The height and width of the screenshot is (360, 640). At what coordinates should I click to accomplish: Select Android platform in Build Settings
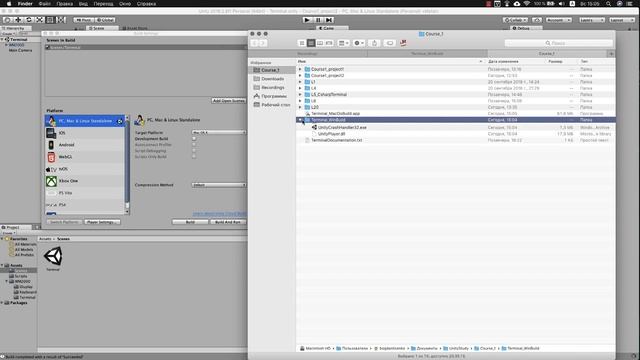pyautogui.click(x=85, y=145)
